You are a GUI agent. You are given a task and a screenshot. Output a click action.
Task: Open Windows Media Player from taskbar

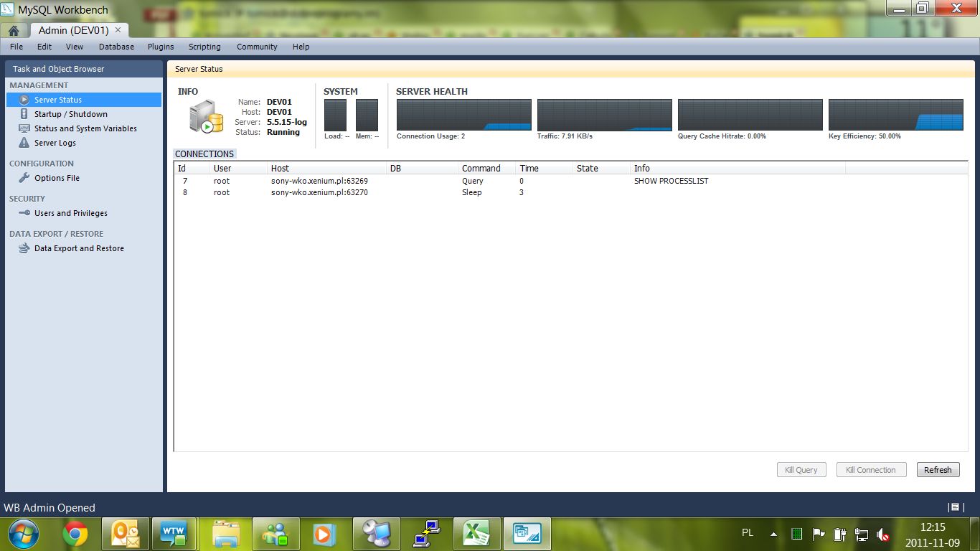(x=324, y=534)
